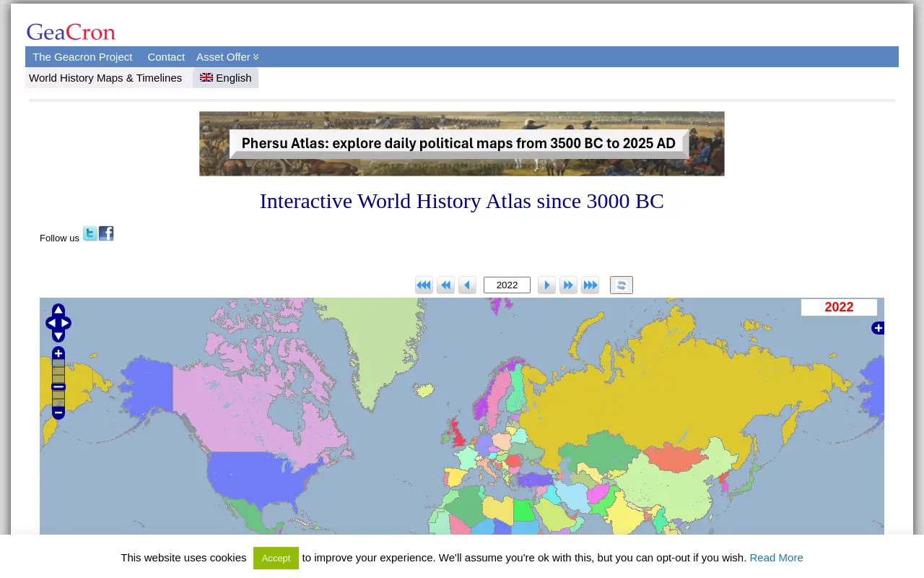Open the Twitter follow icon
This screenshot has height=578, width=924.
pyautogui.click(x=90, y=233)
